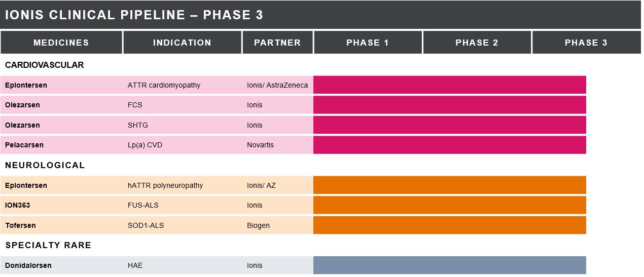
Task: Click the hATTR polyneuropathy indication
Action: (x=165, y=185)
